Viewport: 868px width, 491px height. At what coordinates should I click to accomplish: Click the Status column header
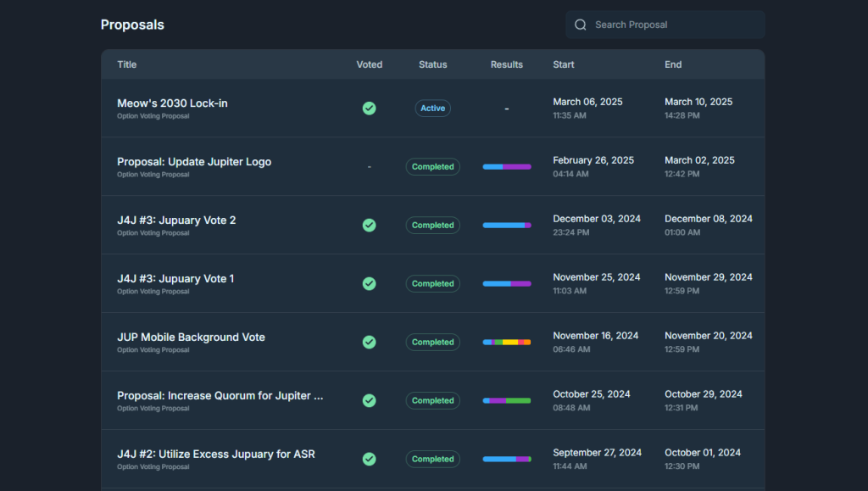tap(432, 64)
